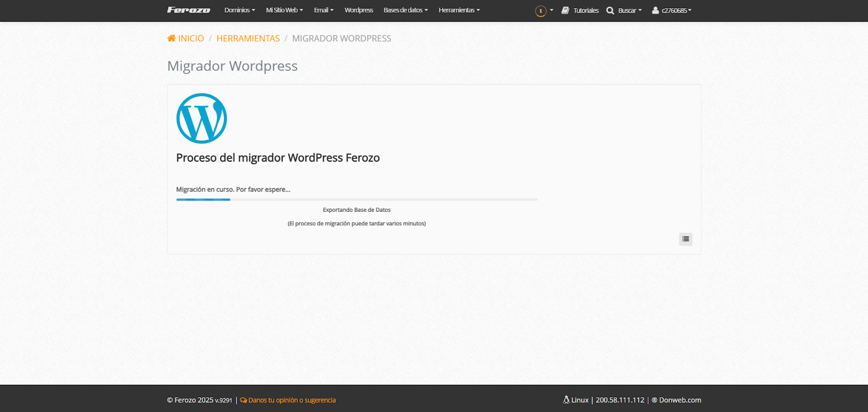The width and height of the screenshot is (868, 412).
Task: Open Tutoriales book icon link
Action: 565,10
